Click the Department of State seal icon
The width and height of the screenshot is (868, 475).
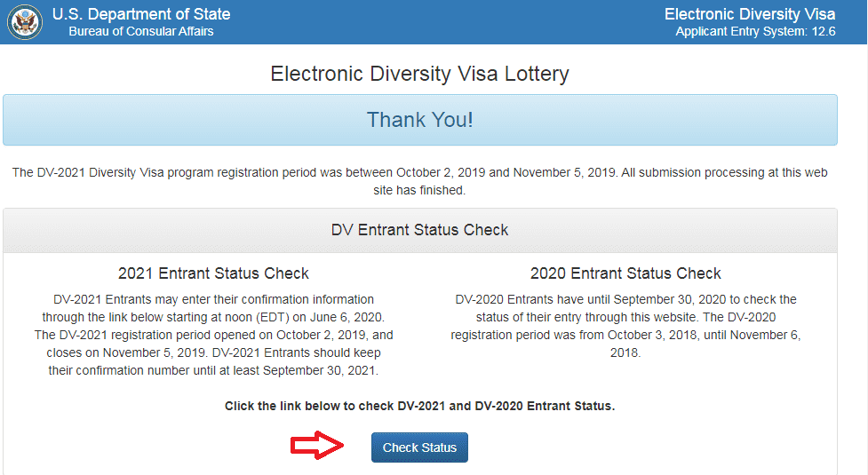tap(25, 22)
